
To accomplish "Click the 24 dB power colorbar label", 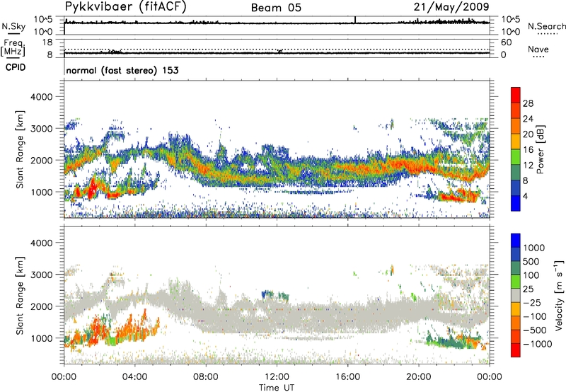I will coord(528,119).
